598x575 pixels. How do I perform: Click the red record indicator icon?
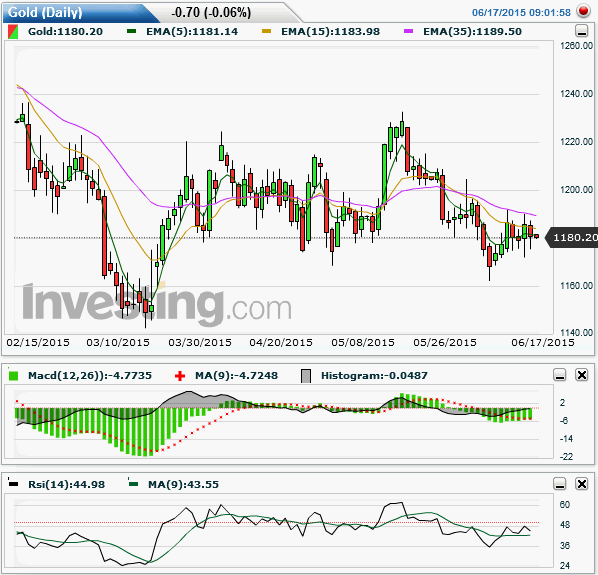point(583,11)
